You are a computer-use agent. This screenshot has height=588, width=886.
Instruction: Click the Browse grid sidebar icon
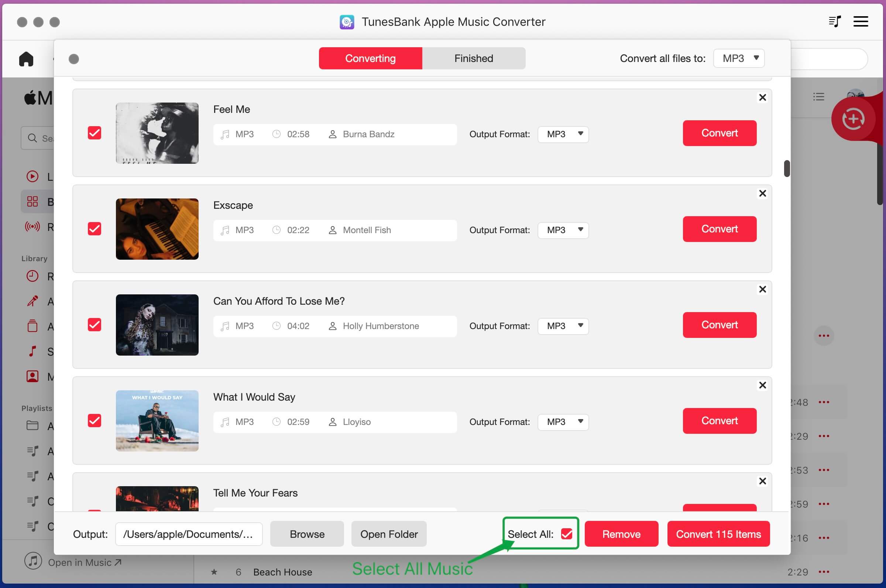click(32, 201)
